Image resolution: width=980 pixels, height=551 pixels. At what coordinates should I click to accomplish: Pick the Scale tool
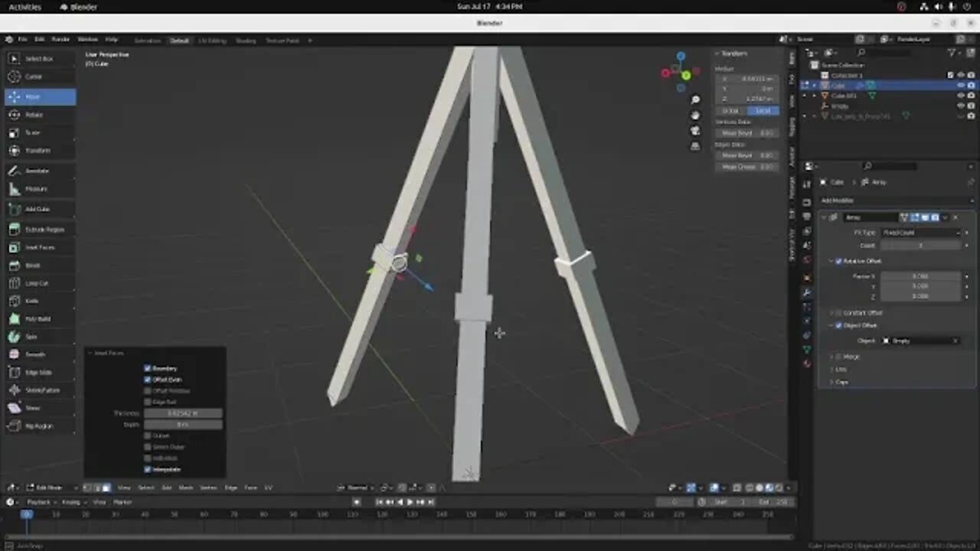pos(40,132)
